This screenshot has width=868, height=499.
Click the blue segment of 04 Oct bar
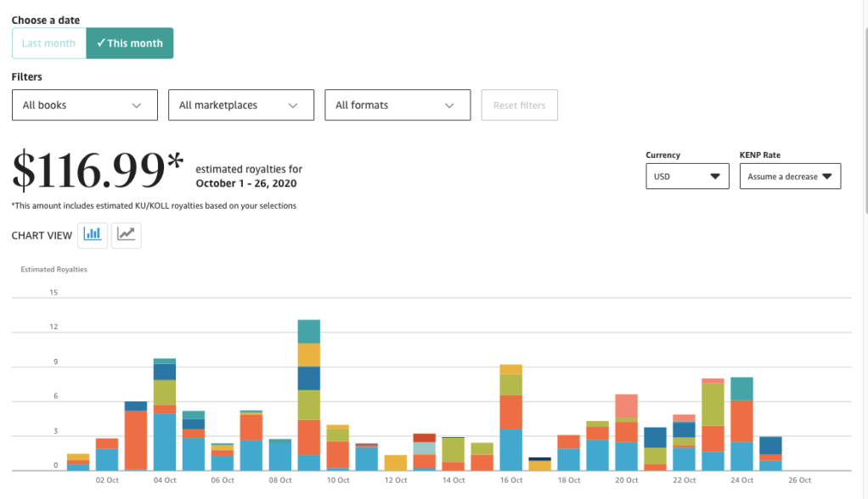(165, 441)
